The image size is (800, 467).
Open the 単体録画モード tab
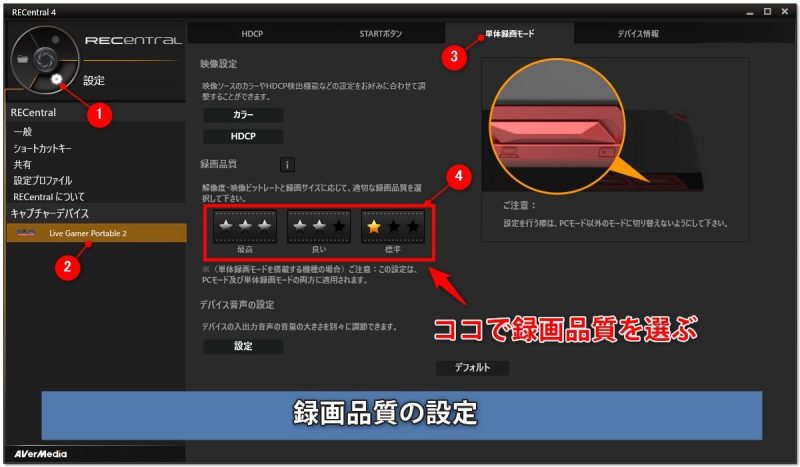click(x=509, y=34)
